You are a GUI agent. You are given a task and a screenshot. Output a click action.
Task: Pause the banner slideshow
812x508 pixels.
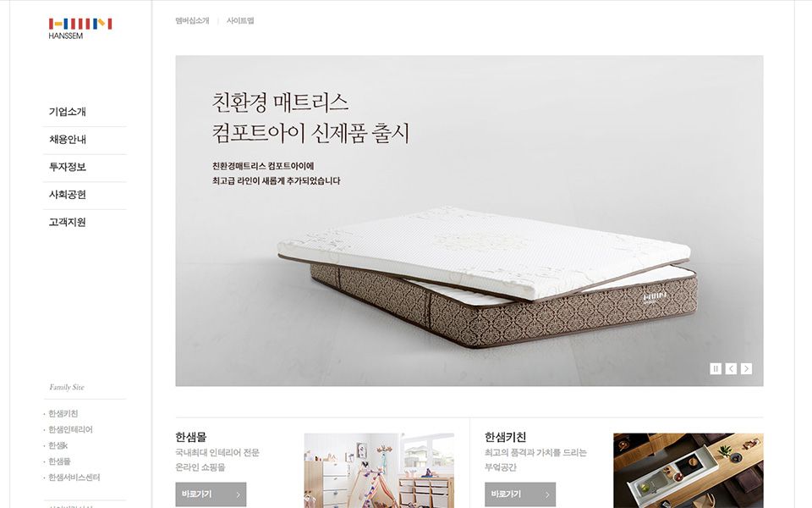coord(716,368)
